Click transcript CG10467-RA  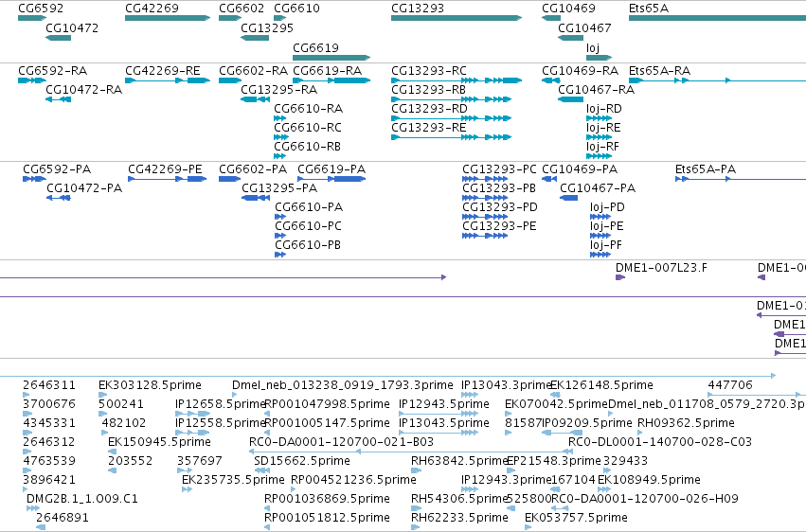point(597,89)
